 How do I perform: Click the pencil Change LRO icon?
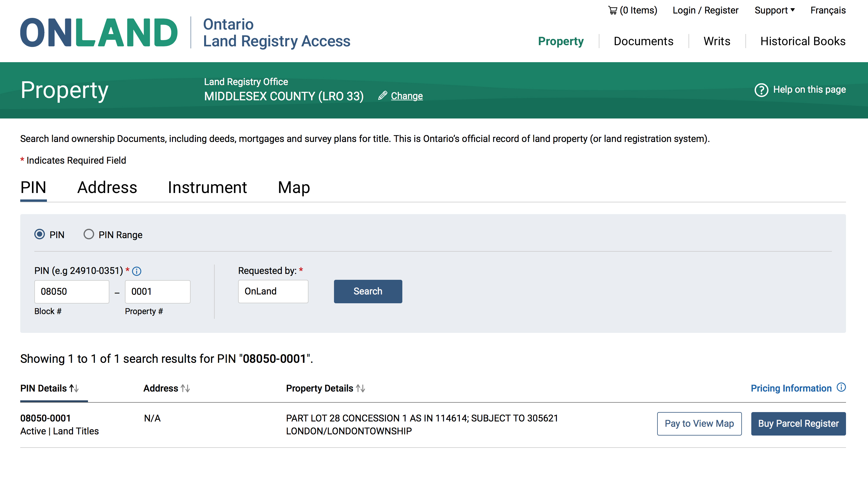click(x=383, y=95)
